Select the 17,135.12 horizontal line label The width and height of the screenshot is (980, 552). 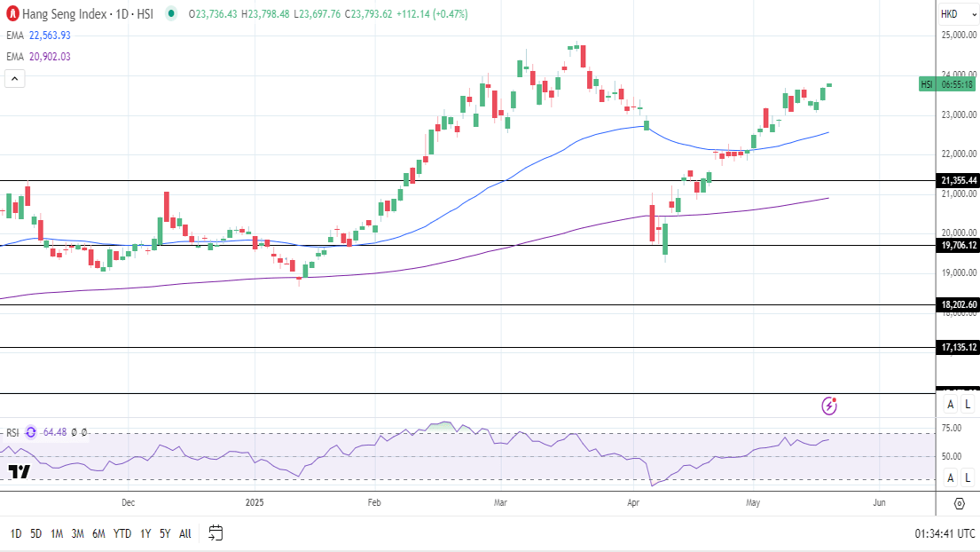958,348
